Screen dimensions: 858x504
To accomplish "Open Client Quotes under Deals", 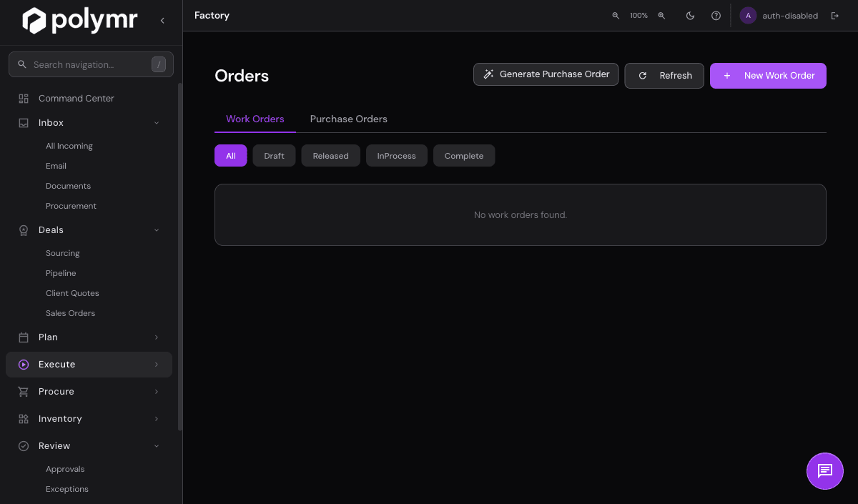I will [72, 293].
